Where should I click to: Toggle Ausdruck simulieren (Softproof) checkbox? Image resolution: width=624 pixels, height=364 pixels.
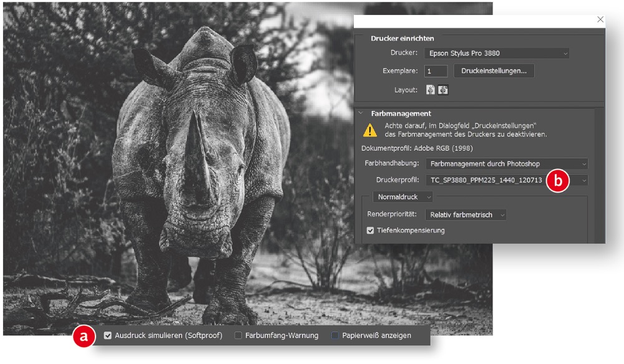click(108, 336)
